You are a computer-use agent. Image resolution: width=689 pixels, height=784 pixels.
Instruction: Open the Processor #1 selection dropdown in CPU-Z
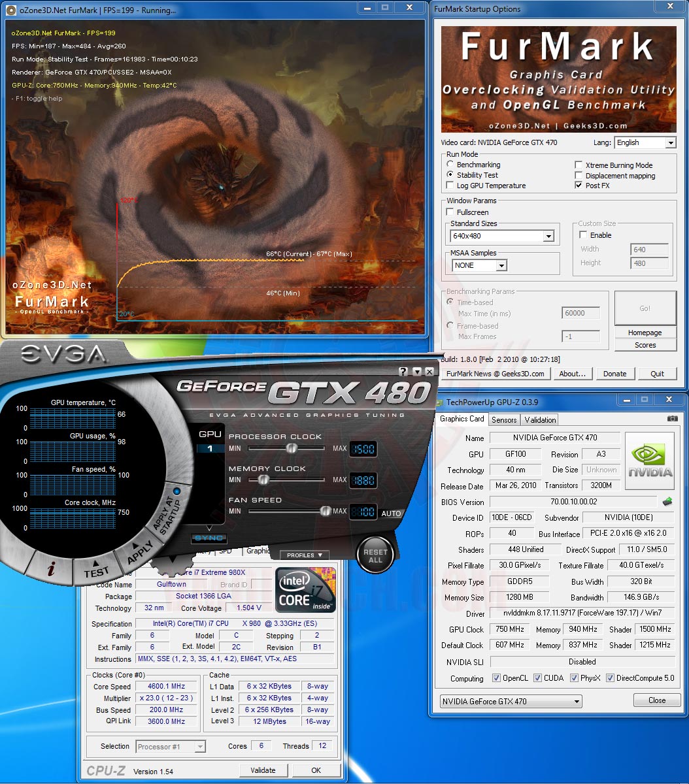(x=171, y=746)
